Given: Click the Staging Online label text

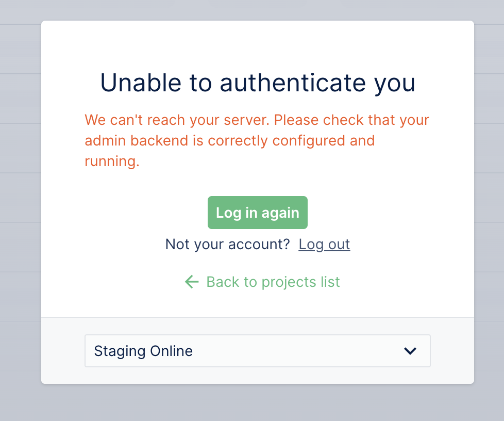Looking at the screenshot, I should tap(143, 351).
